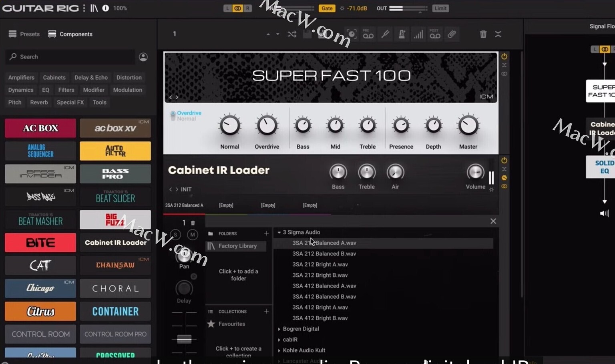Expand the Kohle Audio Kult folder
This screenshot has height=364, width=615.
pos(279,350)
